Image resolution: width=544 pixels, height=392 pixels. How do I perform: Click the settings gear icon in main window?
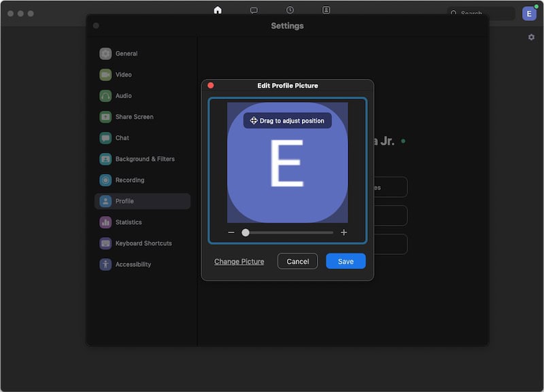point(531,37)
